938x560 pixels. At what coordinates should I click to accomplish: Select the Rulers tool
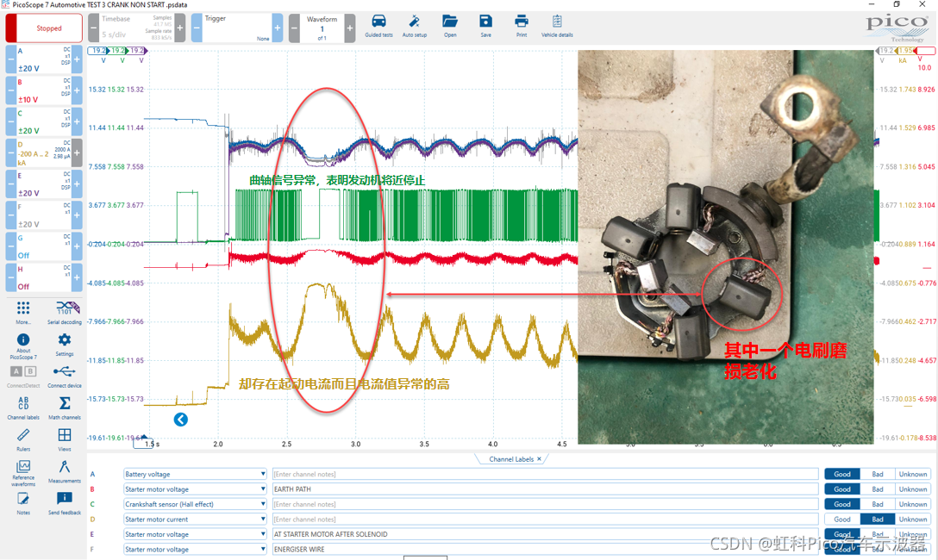click(x=23, y=439)
